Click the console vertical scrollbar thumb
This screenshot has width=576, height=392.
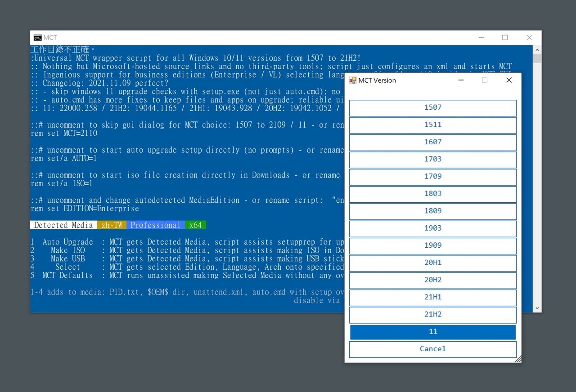537,58
